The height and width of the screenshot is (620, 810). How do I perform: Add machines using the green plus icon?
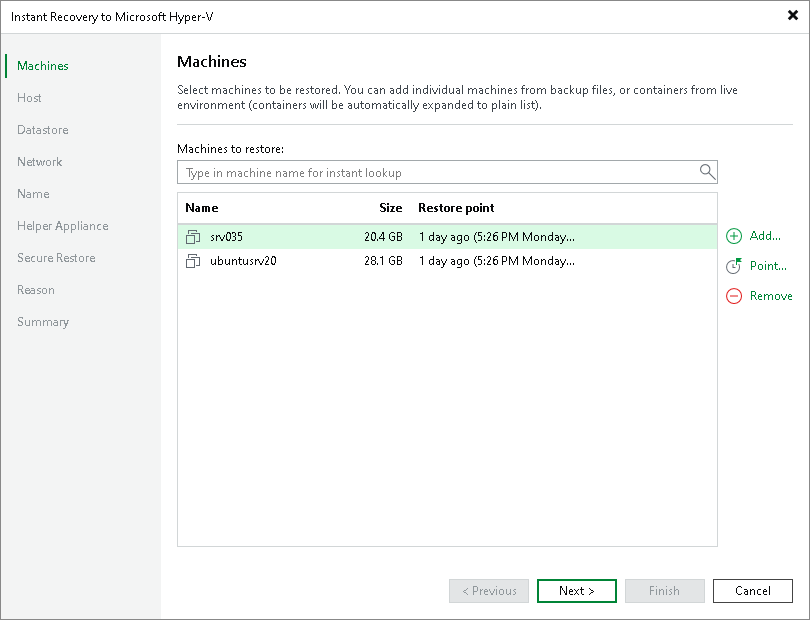tap(732, 236)
